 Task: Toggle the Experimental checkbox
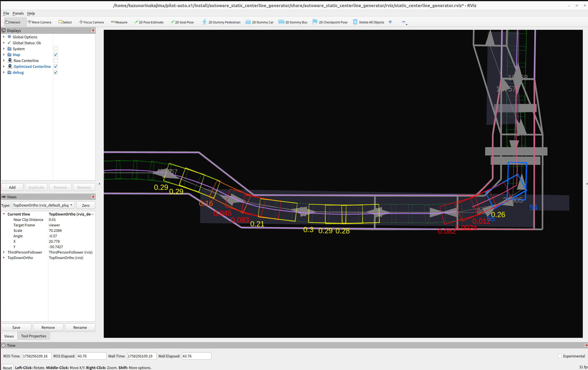[x=560, y=356]
